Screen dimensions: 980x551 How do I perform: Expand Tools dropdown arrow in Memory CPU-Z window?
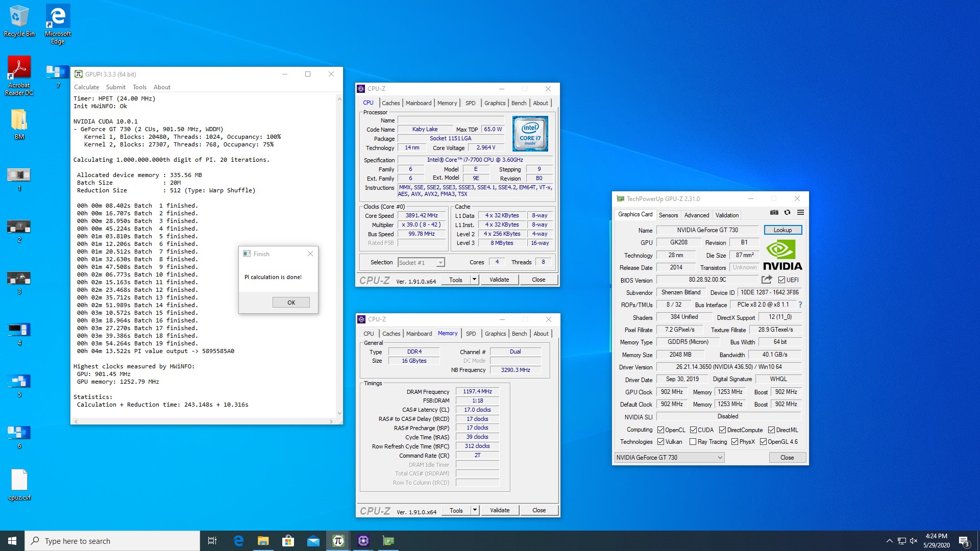pos(475,510)
